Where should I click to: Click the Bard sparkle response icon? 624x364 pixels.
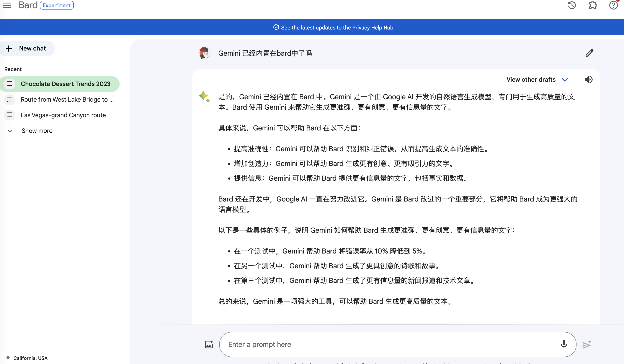[x=204, y=97]
